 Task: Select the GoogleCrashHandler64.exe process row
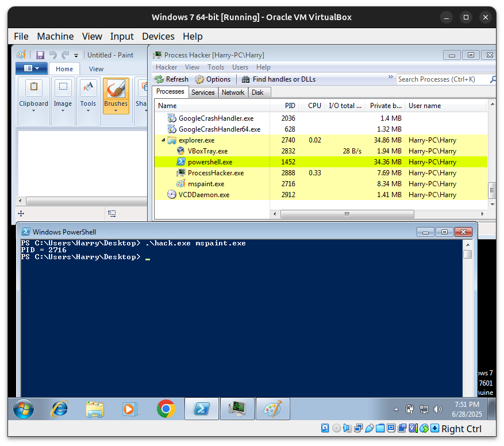point(321,129)
